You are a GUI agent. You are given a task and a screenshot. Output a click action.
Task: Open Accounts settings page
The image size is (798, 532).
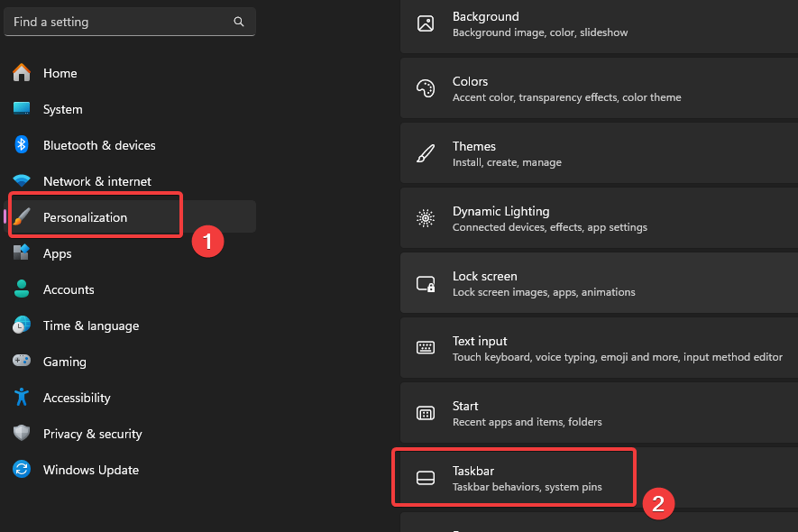69,289
